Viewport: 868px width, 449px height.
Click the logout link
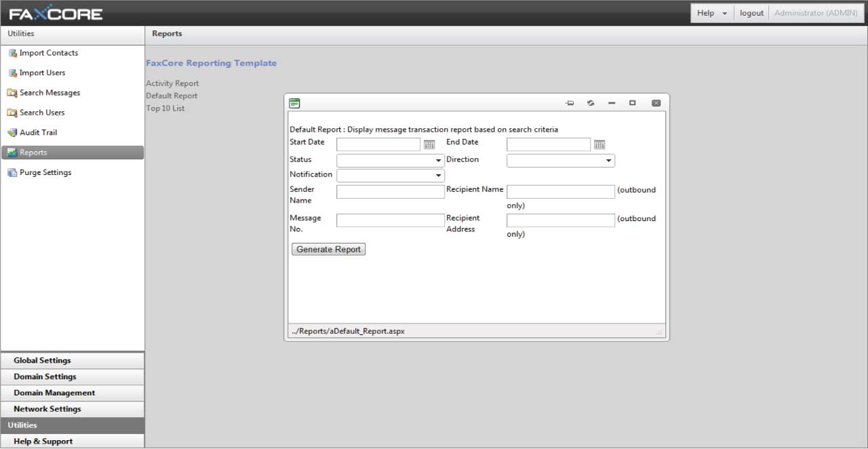click(751, 13)
